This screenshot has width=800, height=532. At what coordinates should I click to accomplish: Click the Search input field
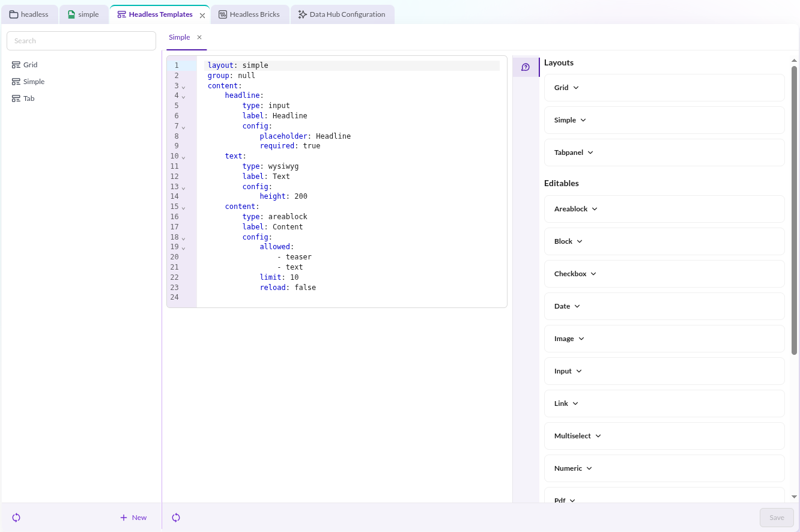coord(81,41)
